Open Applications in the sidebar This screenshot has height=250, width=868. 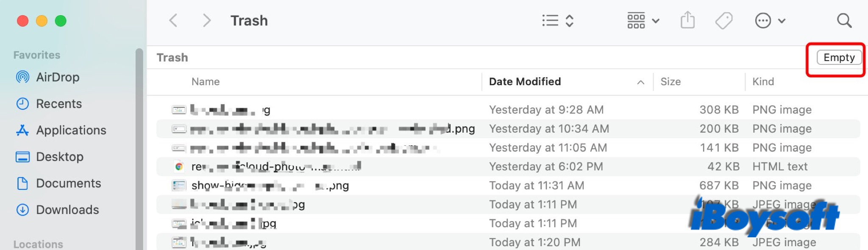click(71, 130)
